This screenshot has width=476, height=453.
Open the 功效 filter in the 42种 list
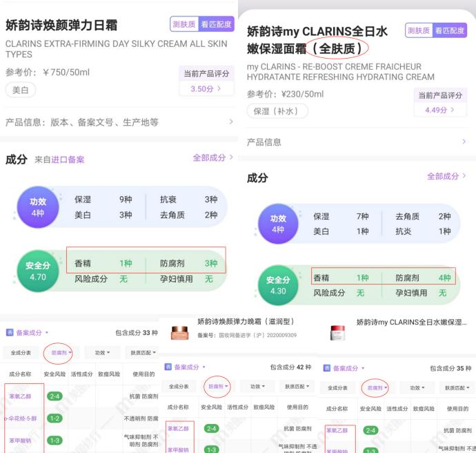click(257, 387)
